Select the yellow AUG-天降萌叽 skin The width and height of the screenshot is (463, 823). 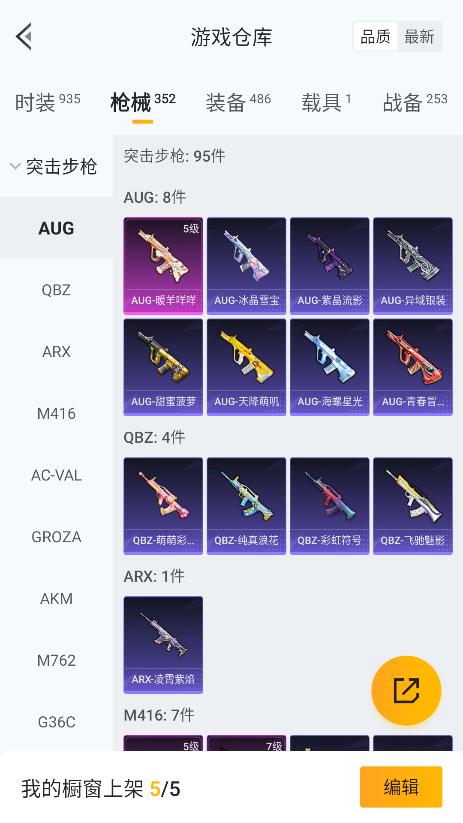tap(246, 367)
